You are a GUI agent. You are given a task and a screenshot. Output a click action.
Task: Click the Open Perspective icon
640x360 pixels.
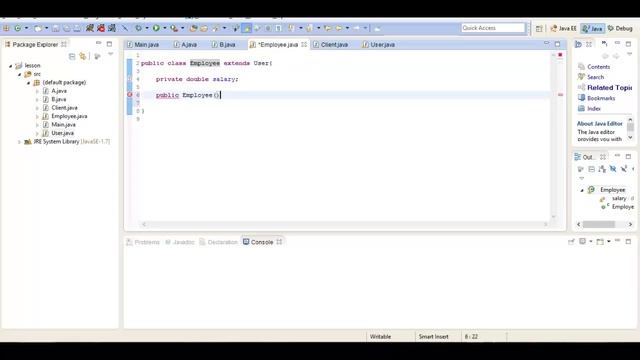tap(539, 28)
